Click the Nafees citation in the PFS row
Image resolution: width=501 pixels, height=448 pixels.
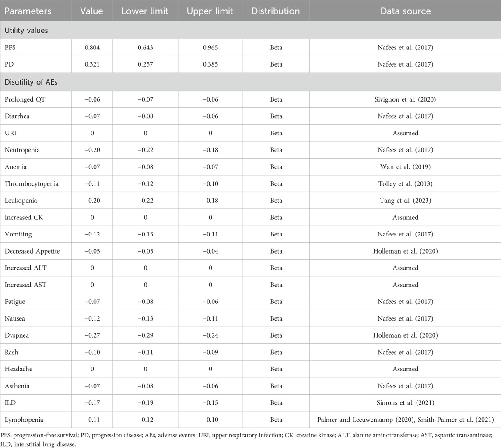point(405,47)
